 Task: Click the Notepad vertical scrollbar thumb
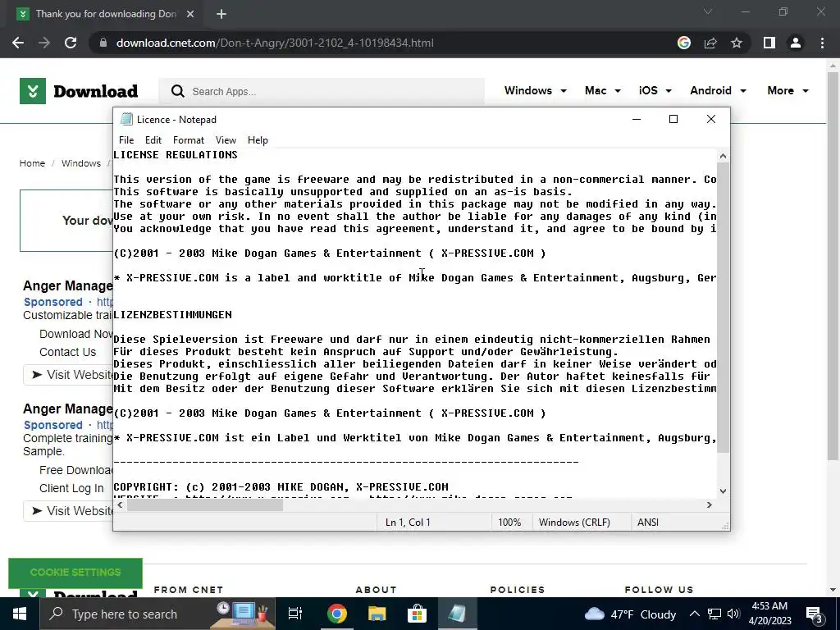click(x=724, y=307)
